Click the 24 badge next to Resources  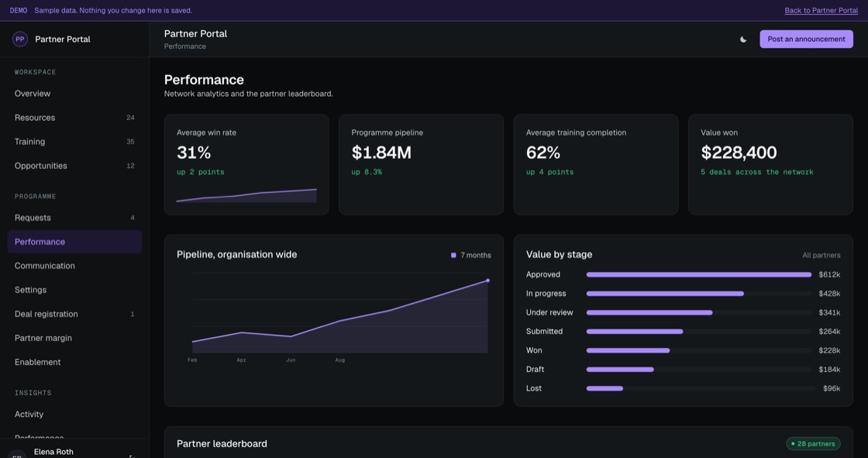[x=130, y=118]
